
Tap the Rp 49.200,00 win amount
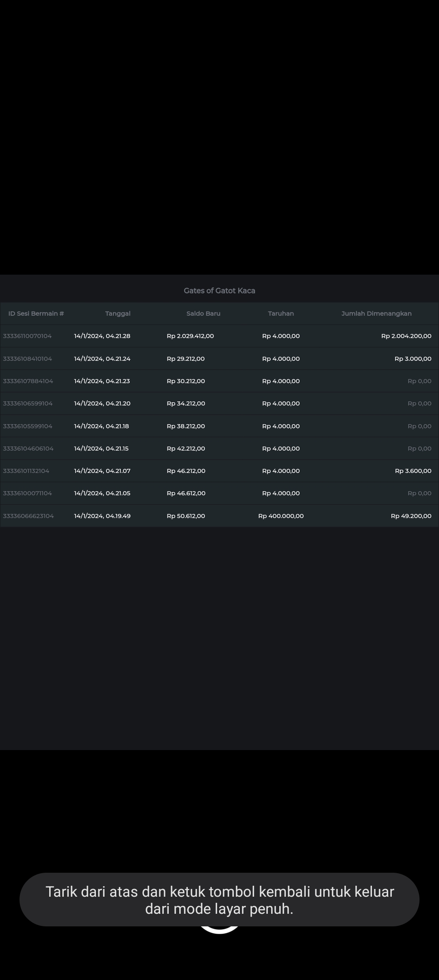[411, 516]
